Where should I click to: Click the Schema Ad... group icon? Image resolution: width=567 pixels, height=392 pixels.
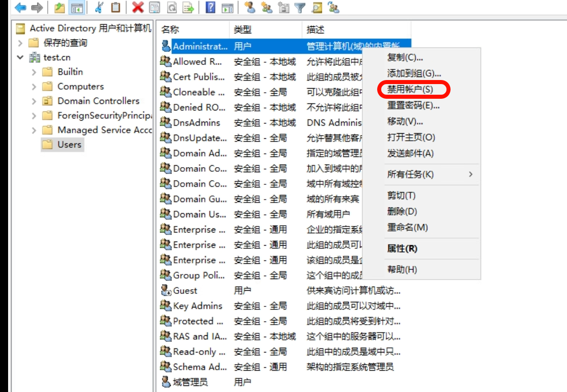point(166,367)
